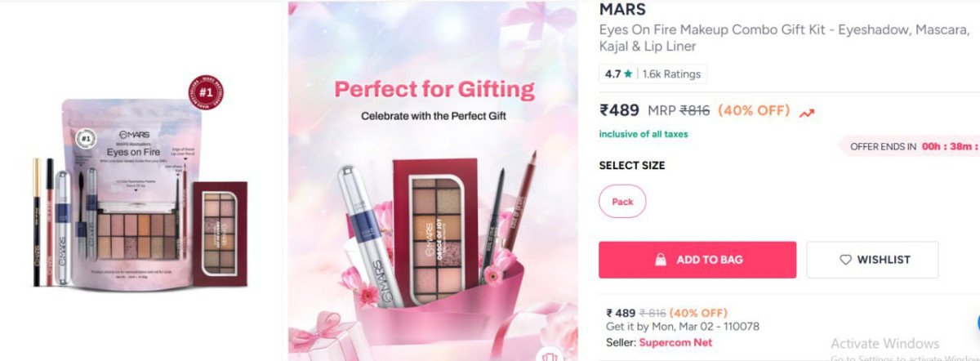Click the MARS brand name heading
Screen dimensions: 980x361
click(622, 9)
